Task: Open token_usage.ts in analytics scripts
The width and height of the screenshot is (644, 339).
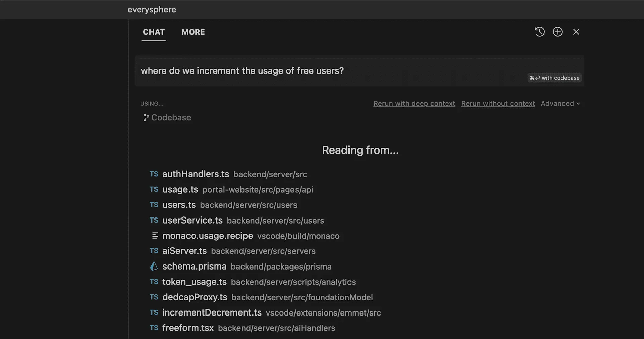Action: click(x=194, y=282)
